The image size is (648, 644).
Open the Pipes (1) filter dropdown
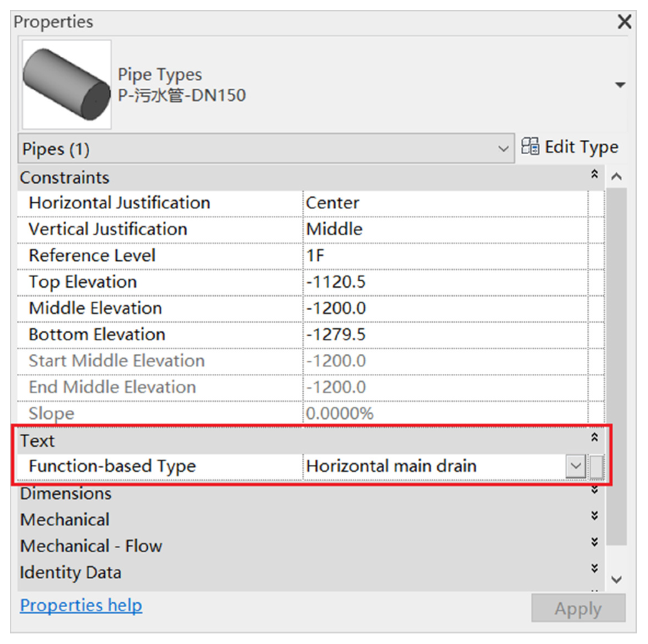pyautogui.click(x=503, y=149)
